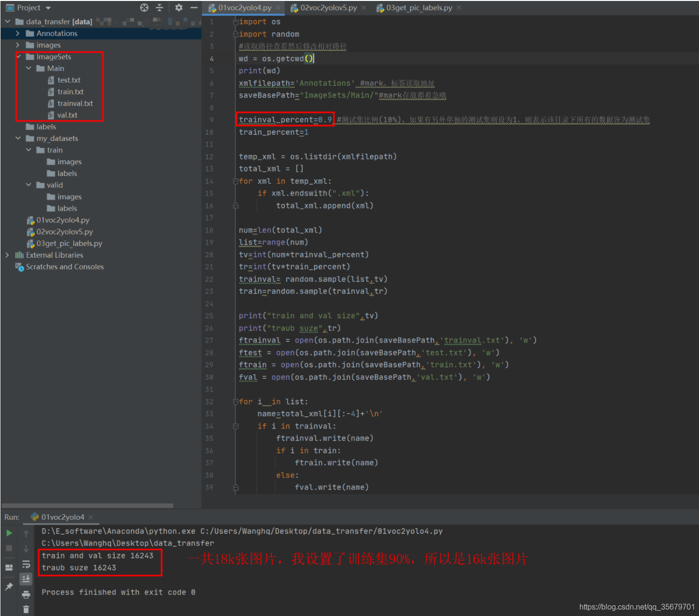Collapse all using Project toolbar icon
This screenshot has height=616, width=699.
159,8
